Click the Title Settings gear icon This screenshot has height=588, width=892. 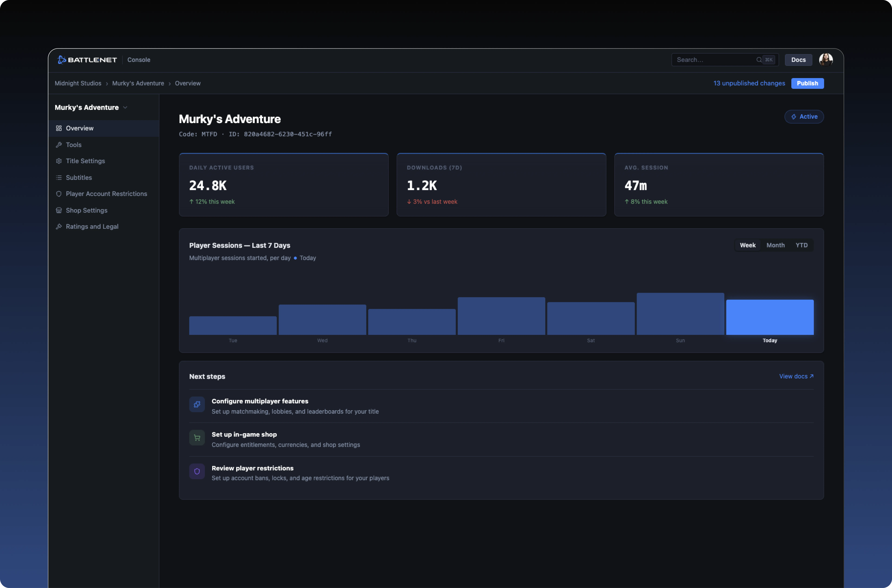click(59, 161)
